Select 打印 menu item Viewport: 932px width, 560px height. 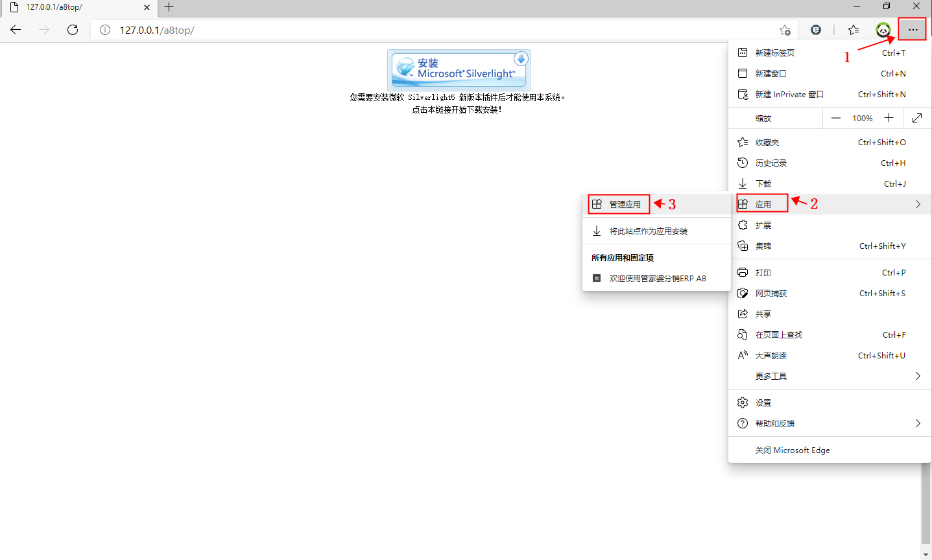point(830,272)
